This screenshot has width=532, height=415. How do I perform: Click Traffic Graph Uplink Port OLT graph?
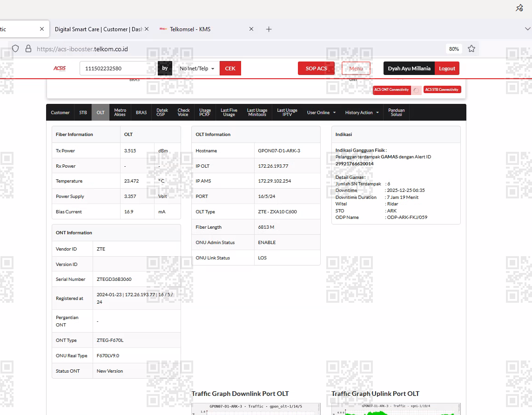[396, 409]
